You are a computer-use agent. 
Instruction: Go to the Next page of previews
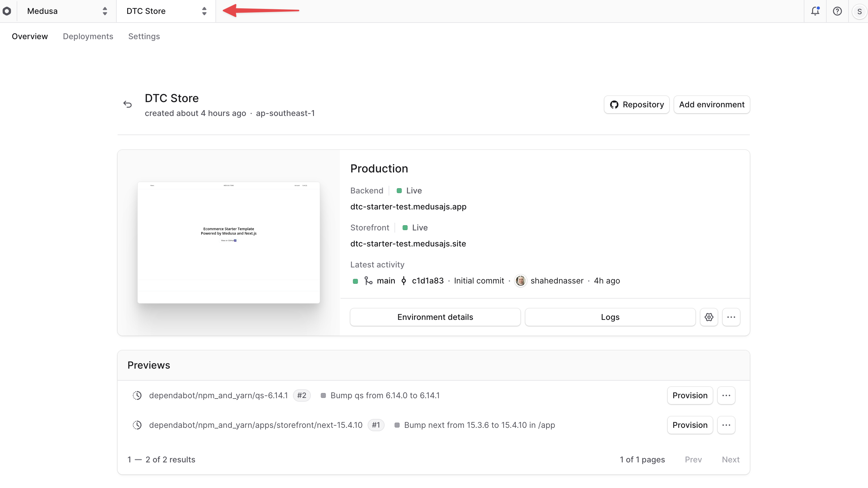(730, 459)
